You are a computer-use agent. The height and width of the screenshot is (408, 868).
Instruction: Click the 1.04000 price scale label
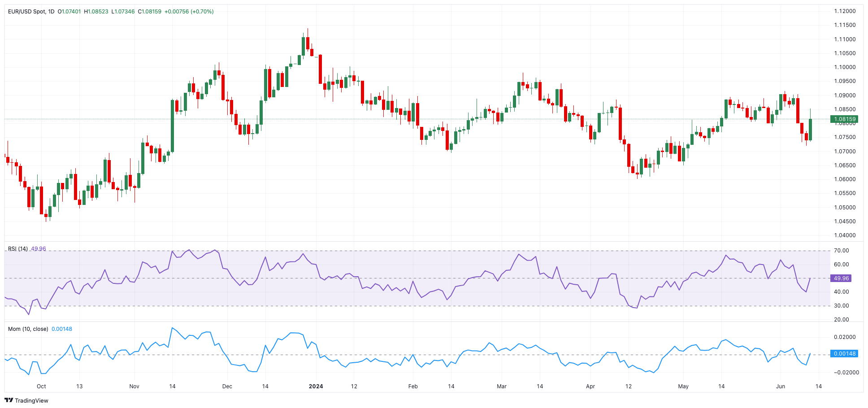pos(845,235)
